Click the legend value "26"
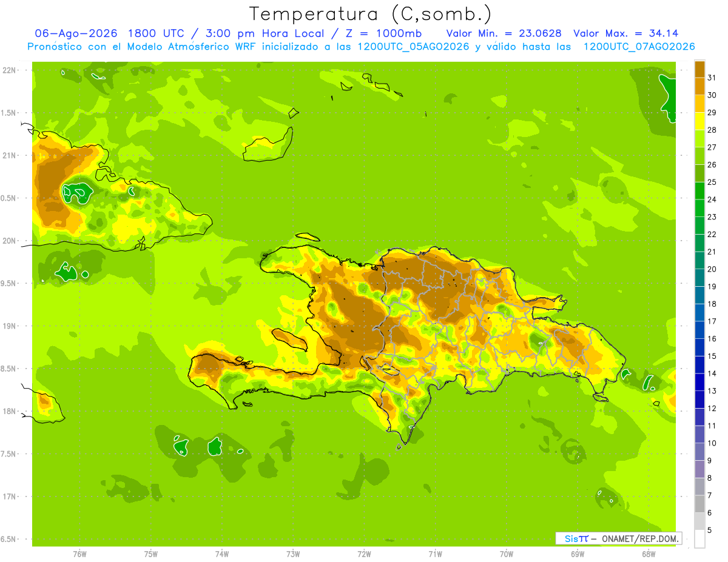Screen dimensions: 728x562 (712, 165)
